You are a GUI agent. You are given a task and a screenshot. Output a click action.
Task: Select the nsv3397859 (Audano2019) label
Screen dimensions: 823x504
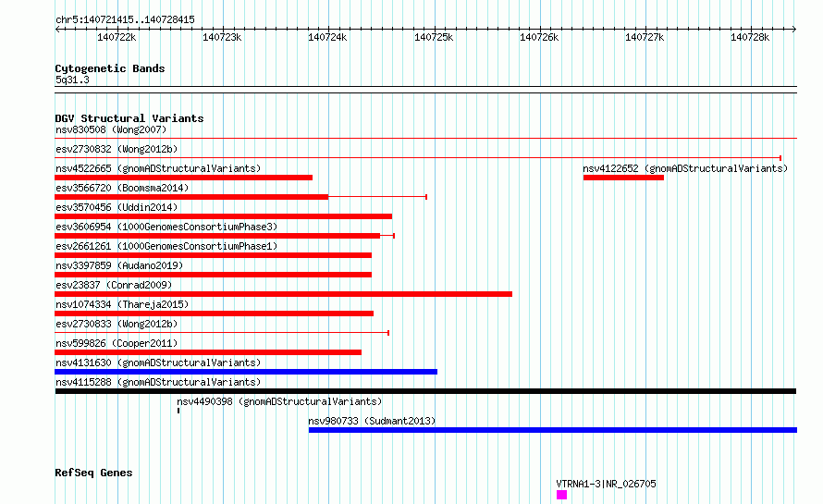pyautogui.click(x=119, y=265)
